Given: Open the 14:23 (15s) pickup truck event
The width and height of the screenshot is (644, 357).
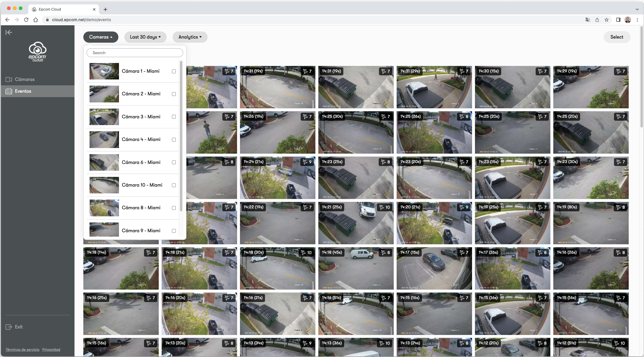Looking at the screenshot, I should click(x=512, y=178).
